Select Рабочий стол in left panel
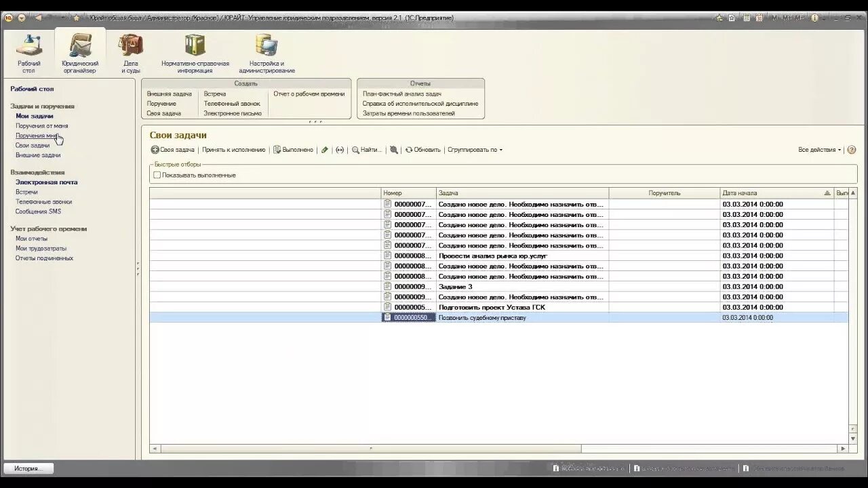Viewport: 868px width, 488px height. (x=32, y=89)
